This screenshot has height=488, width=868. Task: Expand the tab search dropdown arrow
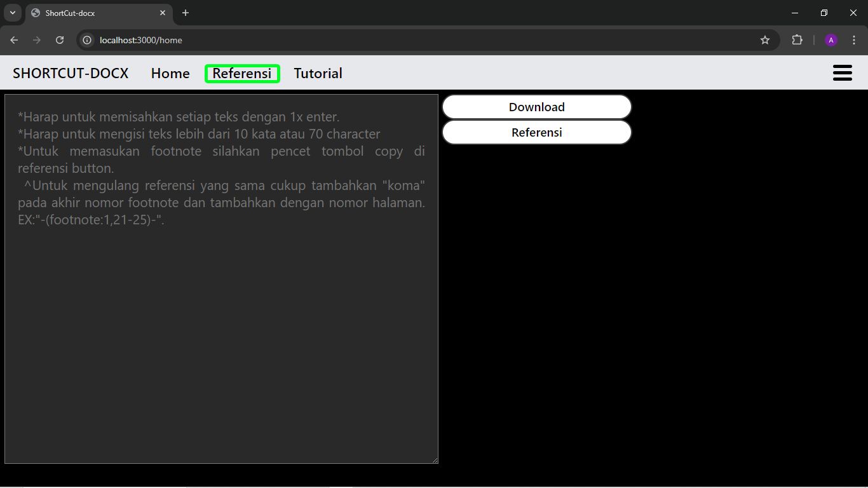click(x=12, y=13)
